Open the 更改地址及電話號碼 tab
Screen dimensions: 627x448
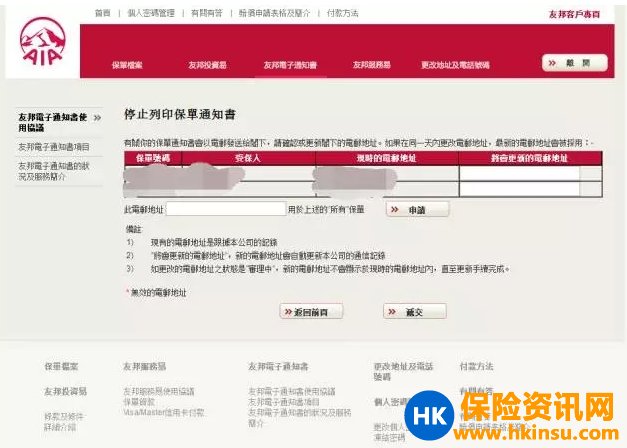tap(455, 65)
